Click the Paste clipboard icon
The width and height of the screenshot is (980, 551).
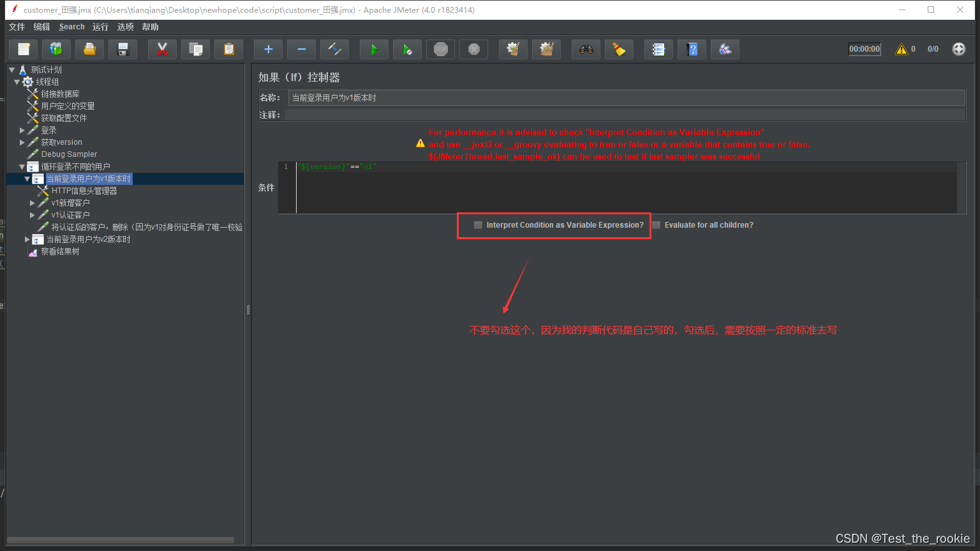229,49
